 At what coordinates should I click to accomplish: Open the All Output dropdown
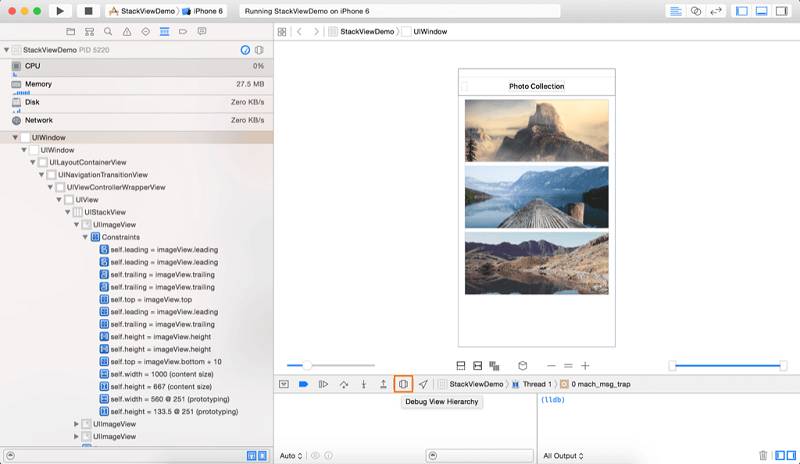click(563, 456)
